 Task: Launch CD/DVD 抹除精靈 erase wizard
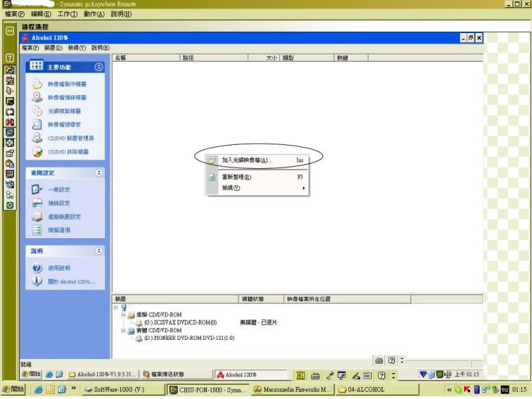tap(68, 152)
